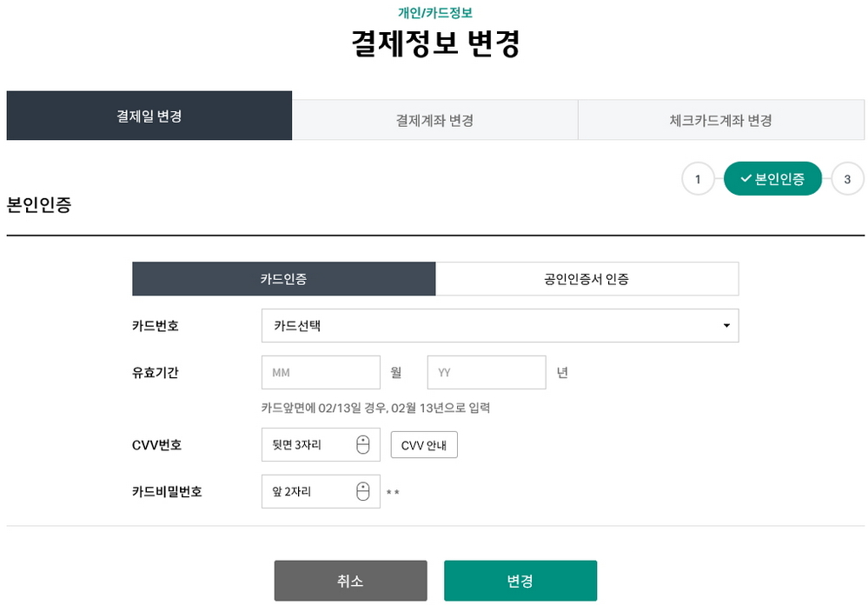Image resolution: width=868 pixels, height=605 pixels.
Task: Focus the CVV 뒷면 3자리 field
Action: coord(321,444)
